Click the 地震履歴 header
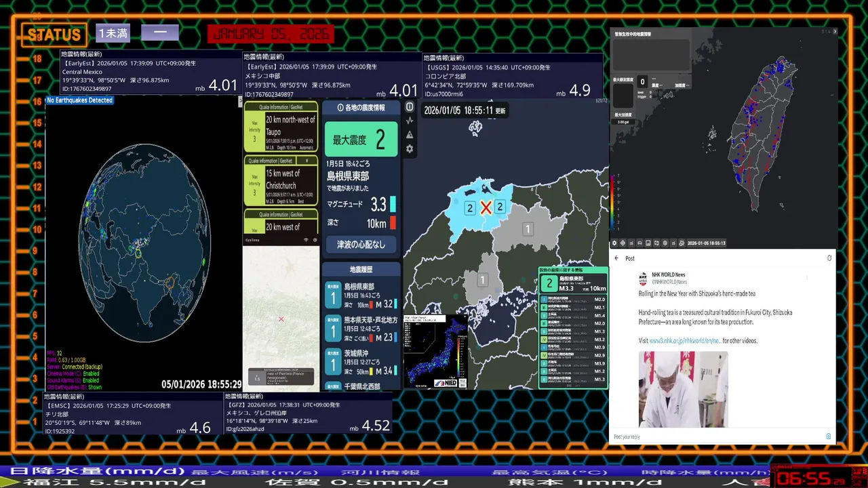The height and width of the screenshot is (488, 868). pos(361,269)
